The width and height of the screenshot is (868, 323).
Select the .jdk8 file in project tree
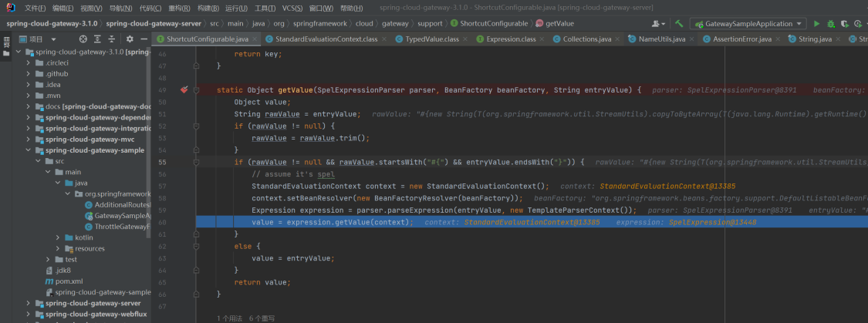click(59, 271)
